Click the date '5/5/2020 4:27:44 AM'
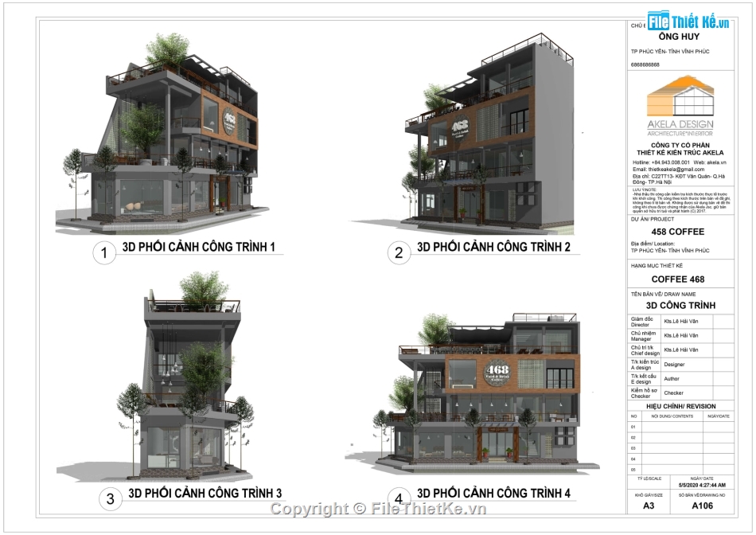756x535 pixels. tap(702, 486)
